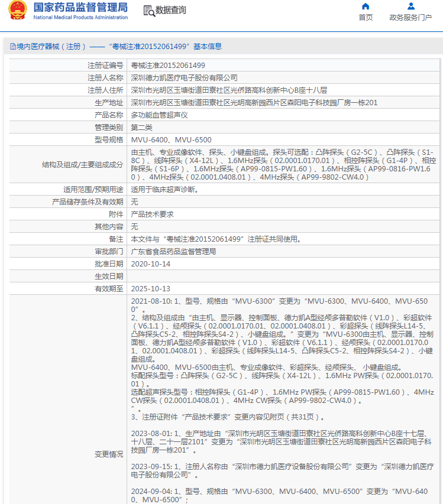Click registrant address ending in B座十八层
443x504 pixels.
[x=229, y=90]
